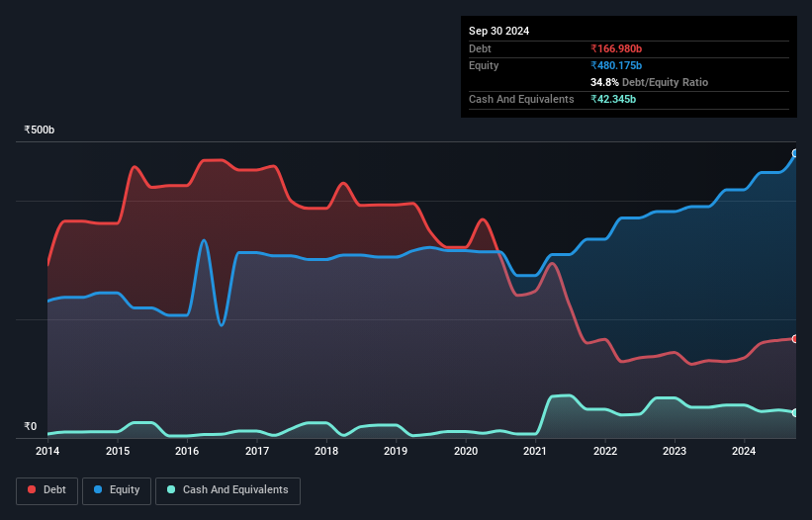Click the 2021 x-axis label
Viewport: 812px width, 520px height.
535,451
